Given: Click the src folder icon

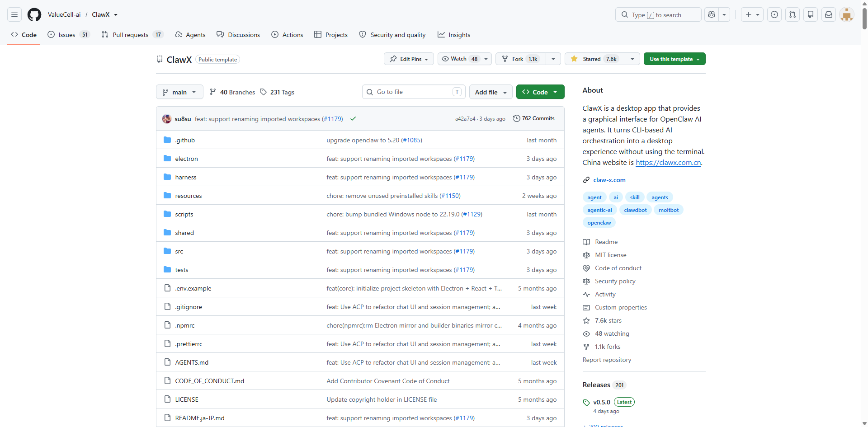Looking at the screenshot, I should [167, 251].
